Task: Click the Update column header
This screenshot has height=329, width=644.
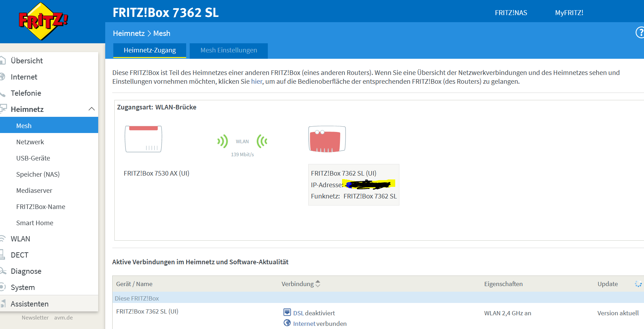Action: (607, 284)
